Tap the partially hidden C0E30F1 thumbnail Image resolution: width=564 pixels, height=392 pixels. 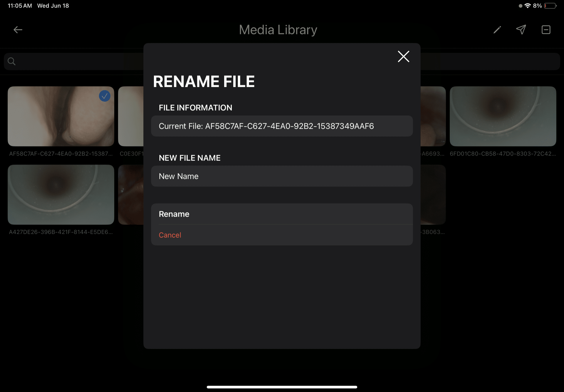(x=131, y=116)
